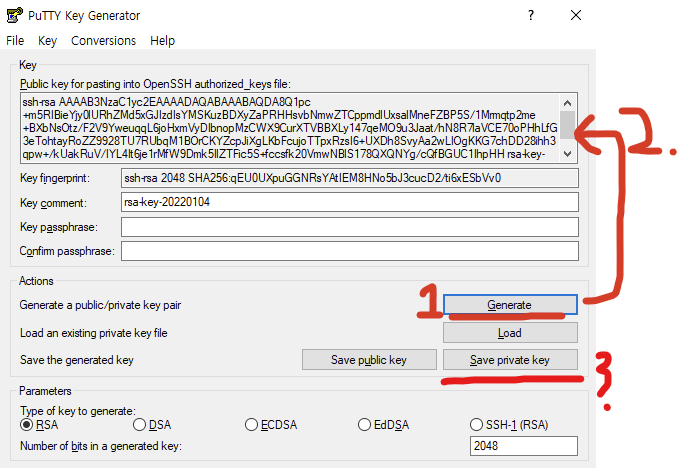Click the 'Save the generated key' label
683x470 pixels.
point(77,360)
